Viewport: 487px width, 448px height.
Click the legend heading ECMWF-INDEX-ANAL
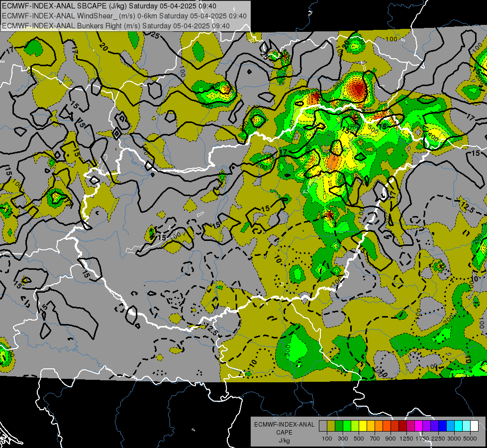pos(284,425)
